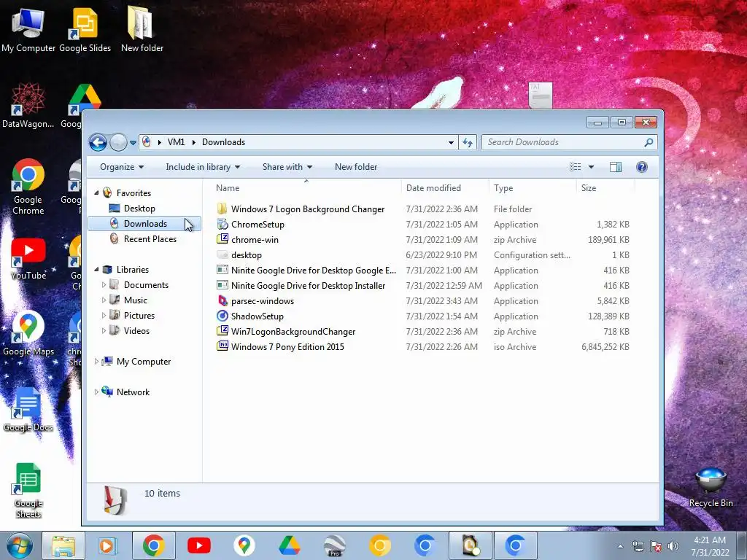Select Desktop under Favorites
The height and width of the screenshot is (560, 747).
[139, 208]
